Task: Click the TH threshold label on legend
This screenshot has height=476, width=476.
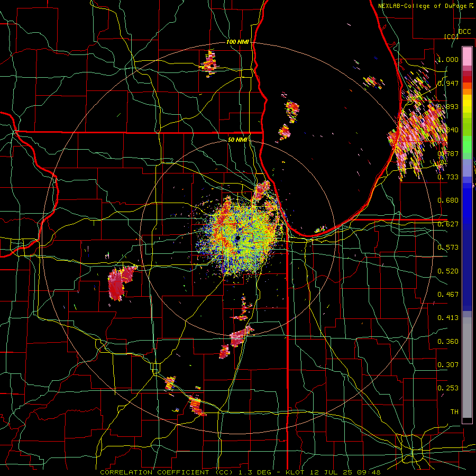Action: (454, 412)
